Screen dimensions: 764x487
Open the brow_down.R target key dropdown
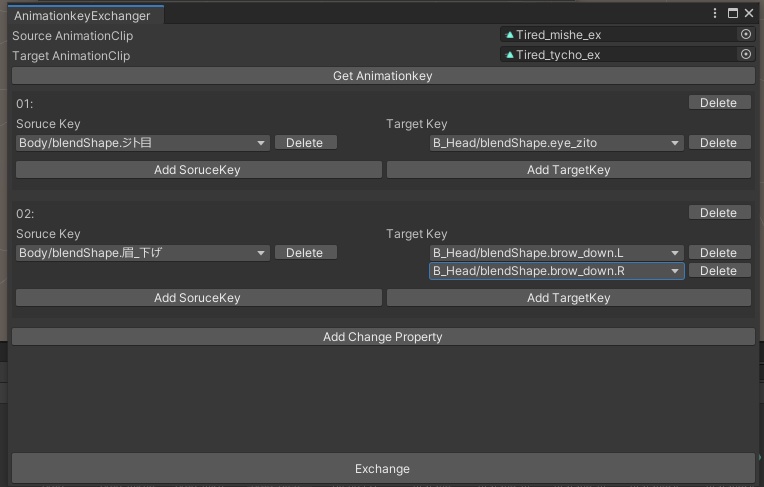(556, 271)
